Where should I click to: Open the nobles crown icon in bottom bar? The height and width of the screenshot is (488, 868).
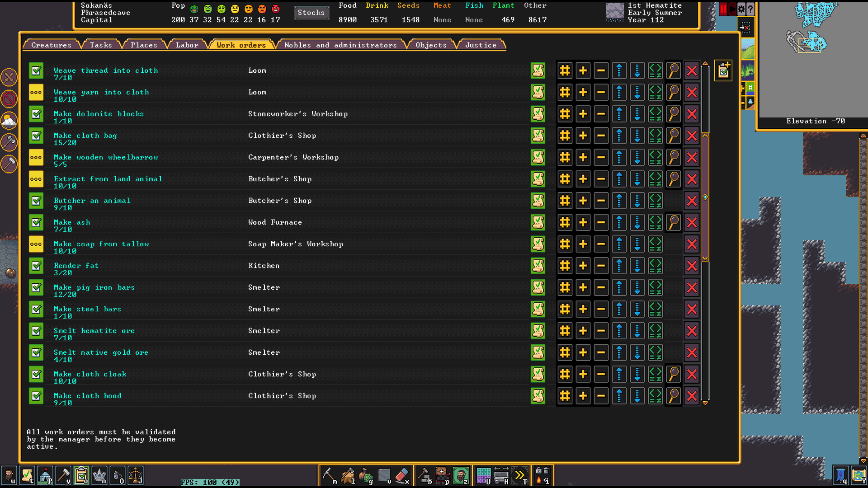point(99,475)
